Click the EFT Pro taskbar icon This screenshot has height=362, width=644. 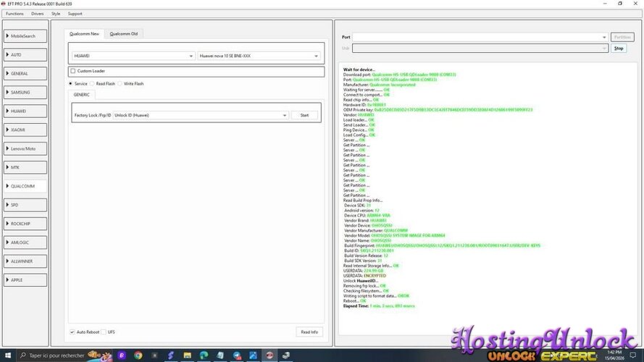tap(269, 355)
